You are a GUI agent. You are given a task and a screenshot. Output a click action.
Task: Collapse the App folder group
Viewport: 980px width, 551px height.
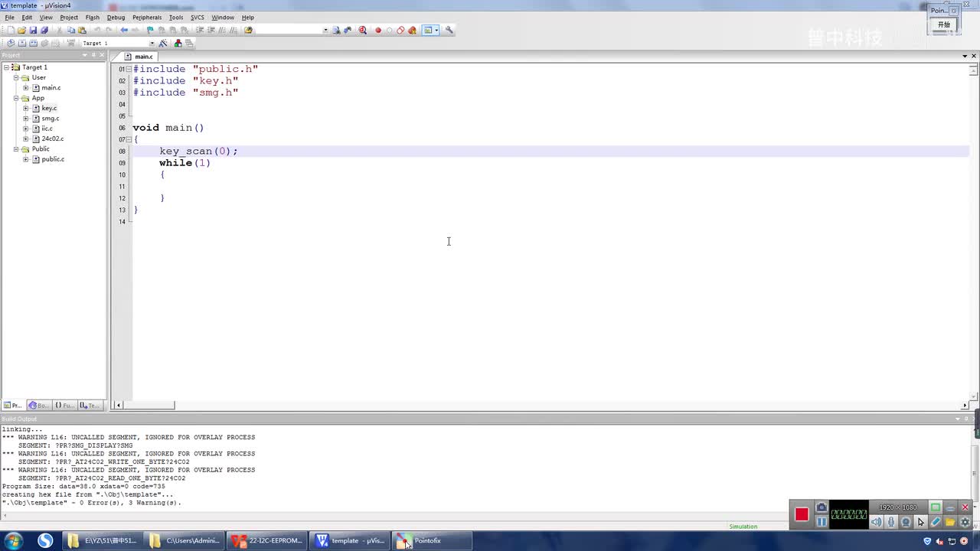tap(16, 98)
